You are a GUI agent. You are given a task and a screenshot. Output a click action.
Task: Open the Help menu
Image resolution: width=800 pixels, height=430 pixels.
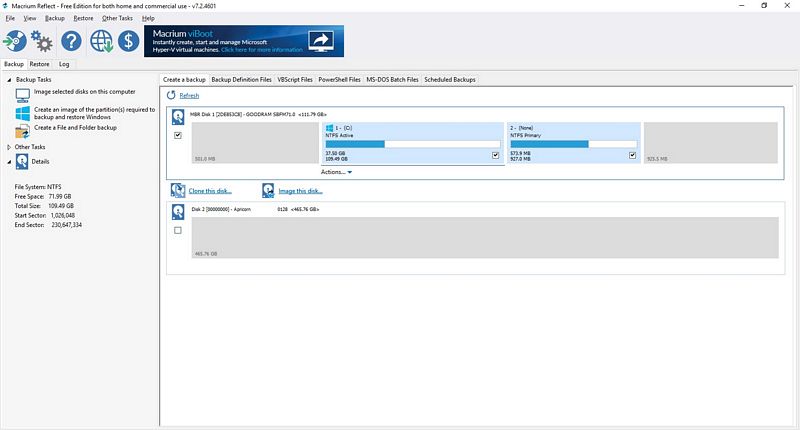[148, 18]
